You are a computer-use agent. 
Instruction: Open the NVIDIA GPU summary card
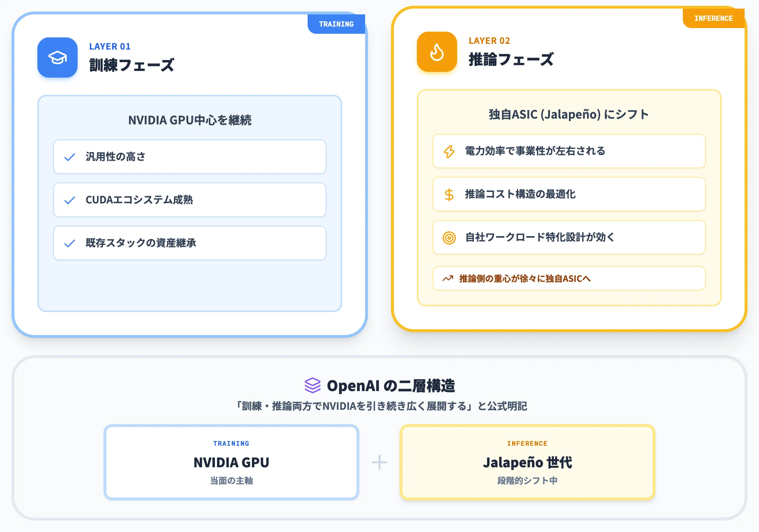pos(231,462)
